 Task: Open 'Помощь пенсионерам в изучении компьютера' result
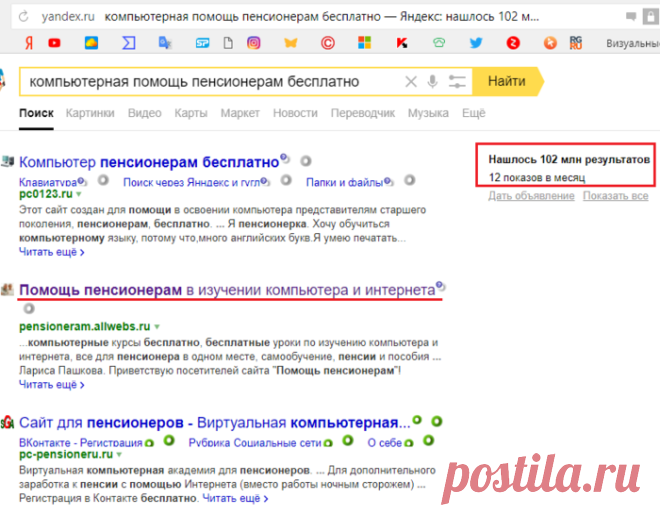pyautogui.click(x=227, y=290)
